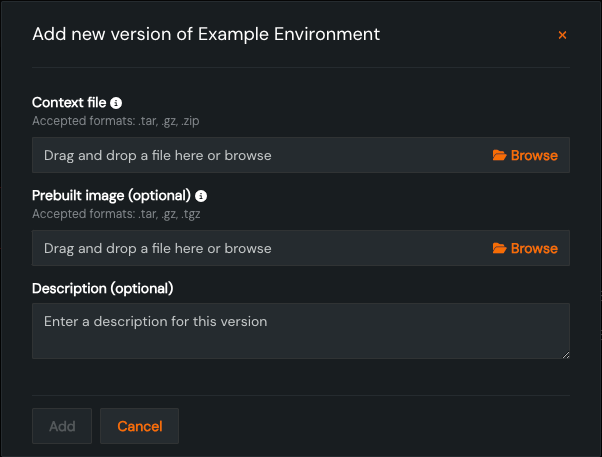602x457 pixels.
Task: Click the info icon beside Context file
Action: click(116, 103)
